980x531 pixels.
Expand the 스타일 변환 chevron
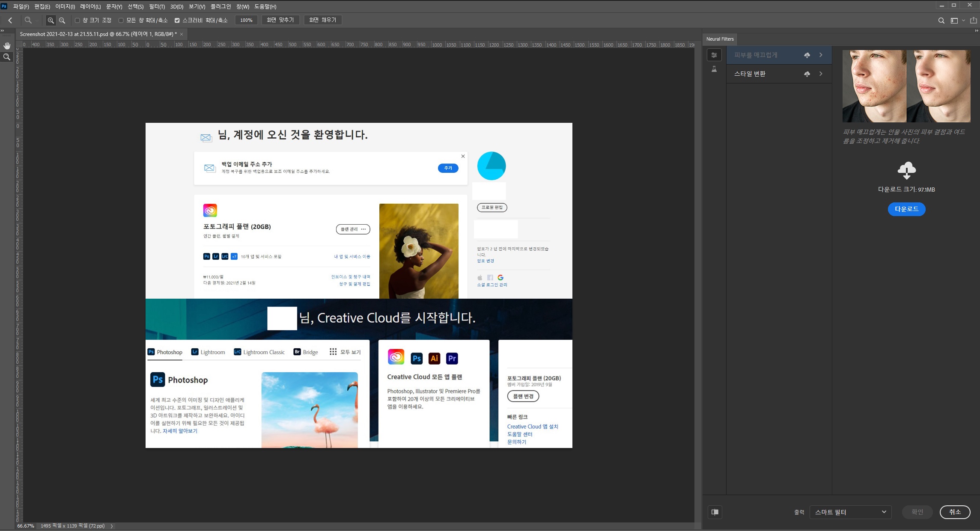click(x=821, y=74)
